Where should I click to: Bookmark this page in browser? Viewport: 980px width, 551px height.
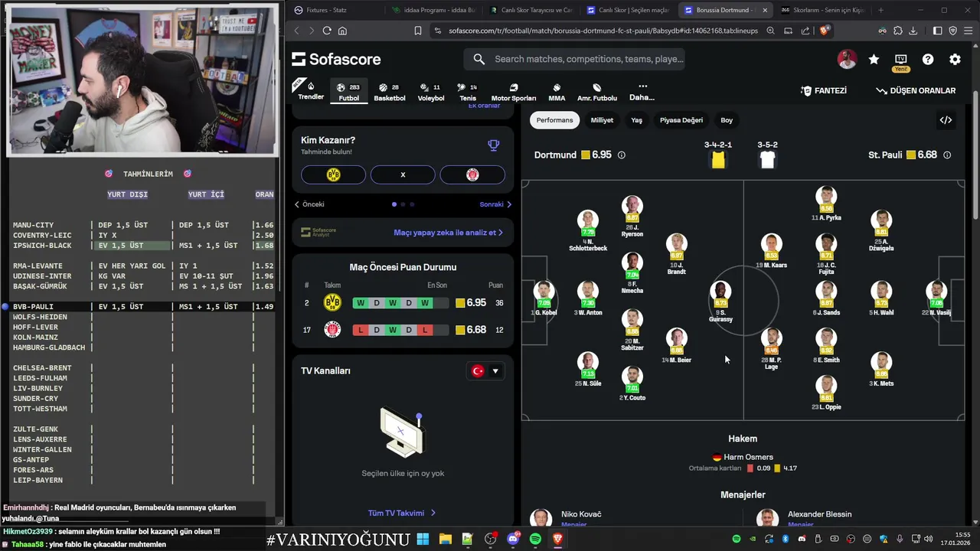tap(417, 31)
